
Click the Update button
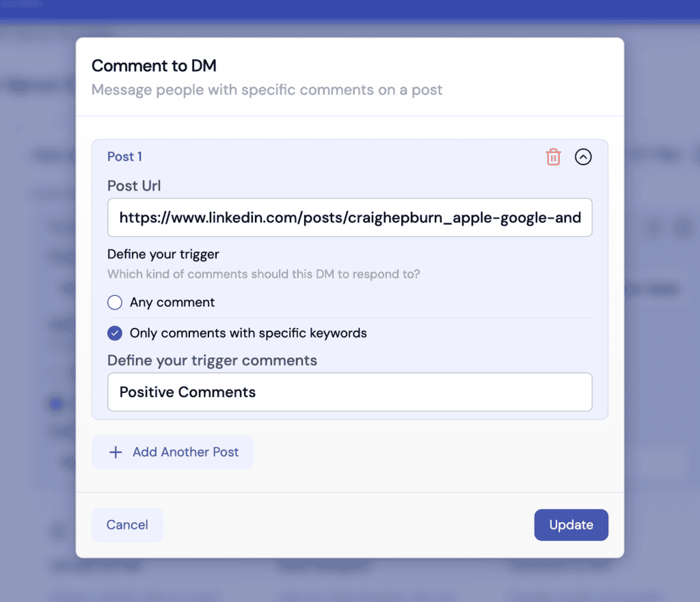[571, 525]
